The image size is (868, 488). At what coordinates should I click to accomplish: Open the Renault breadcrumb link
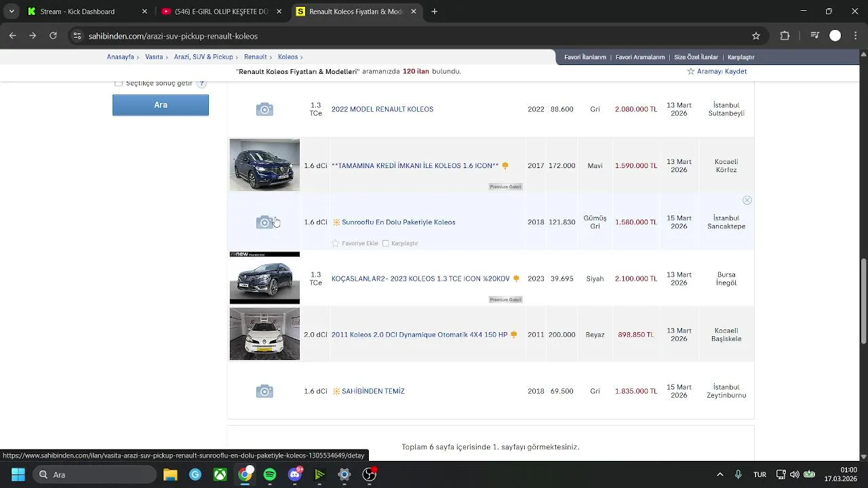256,57
